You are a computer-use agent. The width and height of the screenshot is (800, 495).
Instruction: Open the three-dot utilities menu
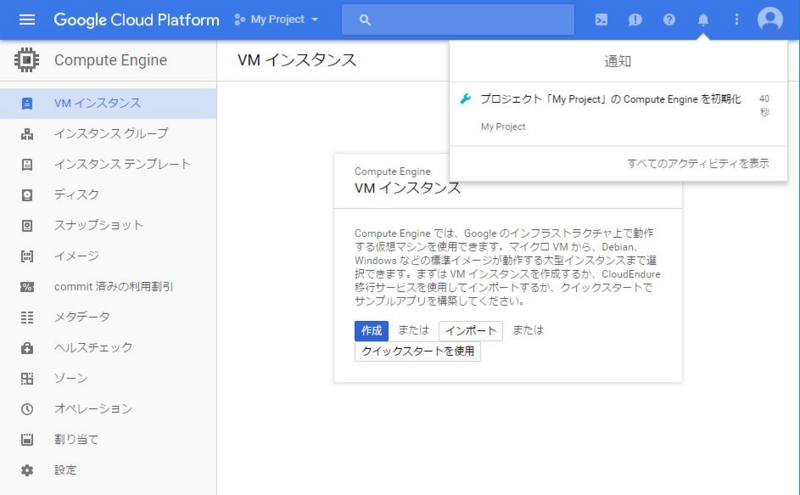[736, 19]
